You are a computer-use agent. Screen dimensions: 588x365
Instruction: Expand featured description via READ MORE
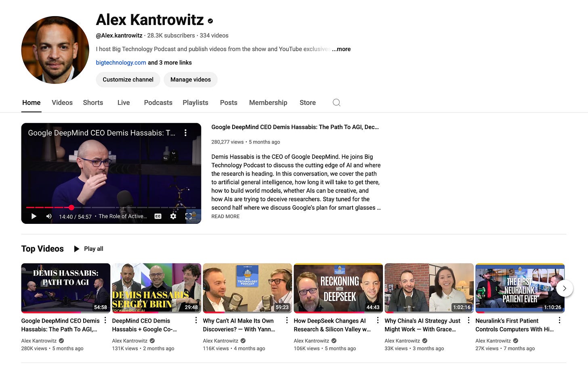pyautogui.click(x=225, y=217)
